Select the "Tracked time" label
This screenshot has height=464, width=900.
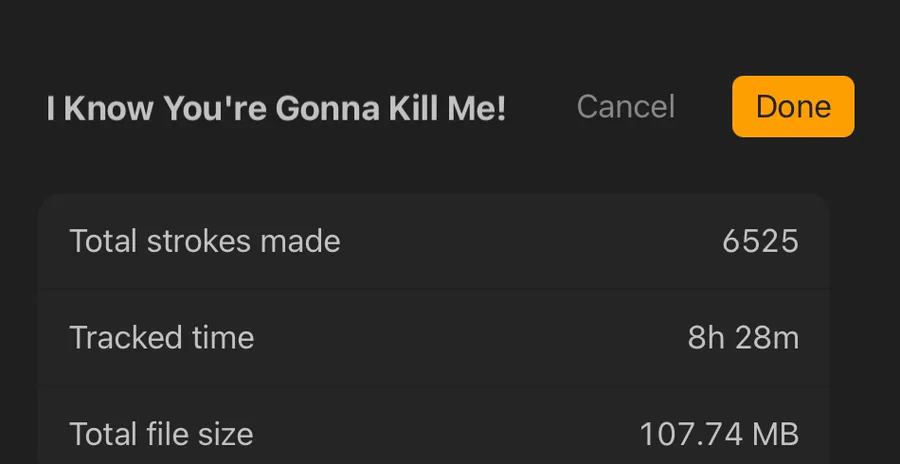[x=162, y=338]
